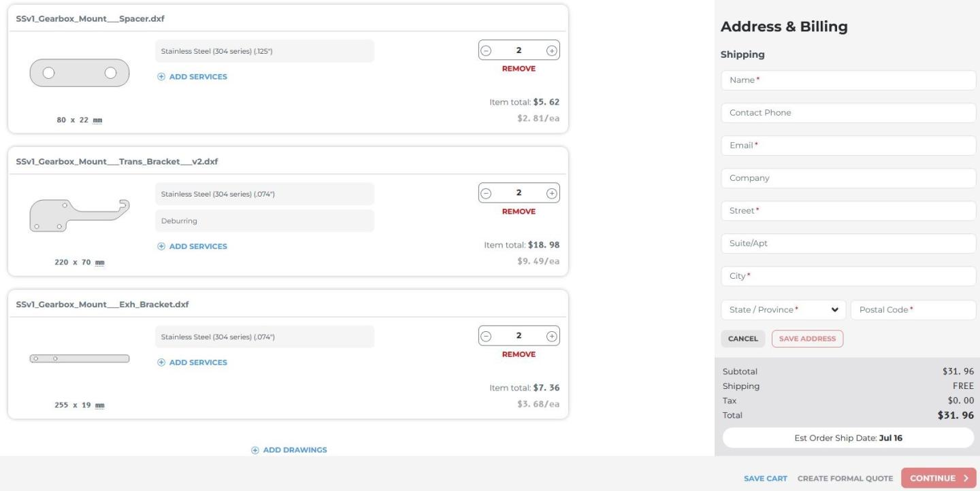The image size is (980, 491).
Task: Decrease Exh_Bracket quantity with minus icon
Action: tap(486, 336)
